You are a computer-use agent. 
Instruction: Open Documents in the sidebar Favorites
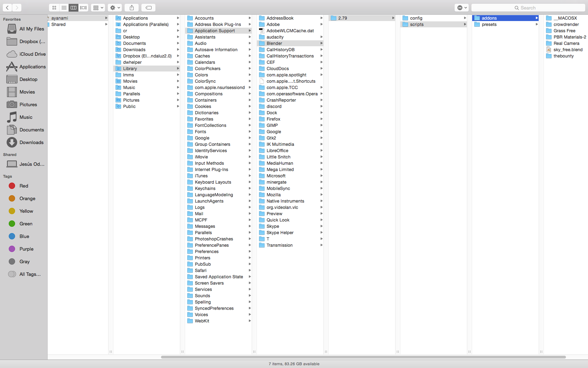click(x=24, y=130)
